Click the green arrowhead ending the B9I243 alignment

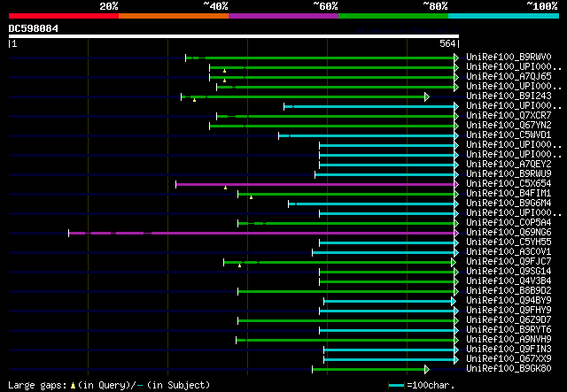[x=427, y=96]
